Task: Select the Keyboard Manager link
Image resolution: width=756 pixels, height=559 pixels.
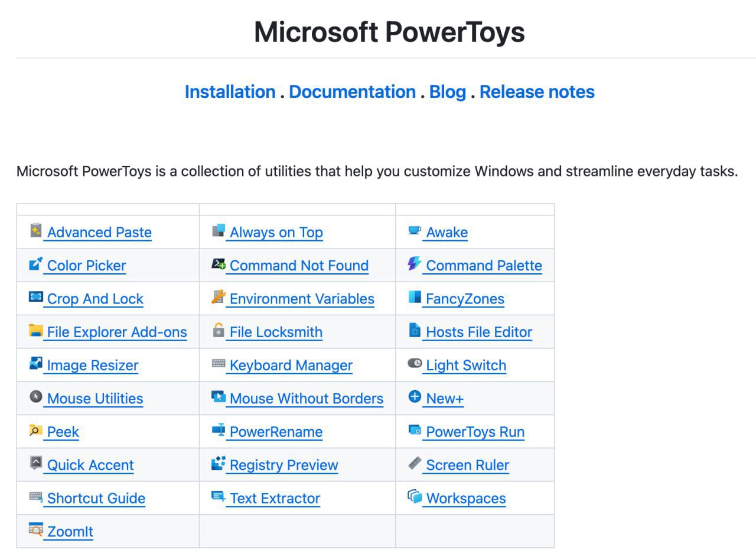Action: click(291, 366)
